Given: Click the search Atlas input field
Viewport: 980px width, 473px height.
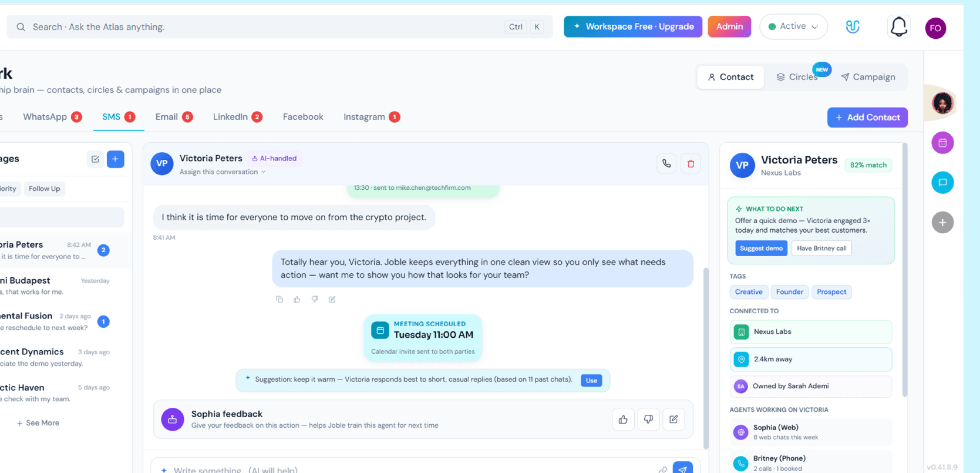Looking at the screenshot, I should (279, 27).
